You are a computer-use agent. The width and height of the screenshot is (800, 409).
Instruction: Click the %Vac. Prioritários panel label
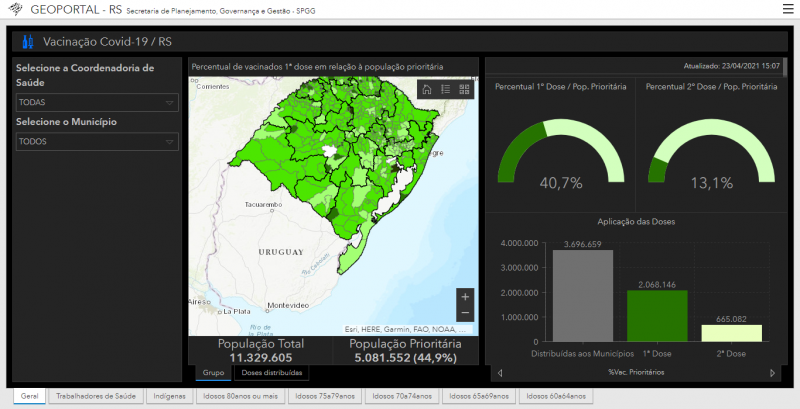pyautogui.click(x=636, y=372)
